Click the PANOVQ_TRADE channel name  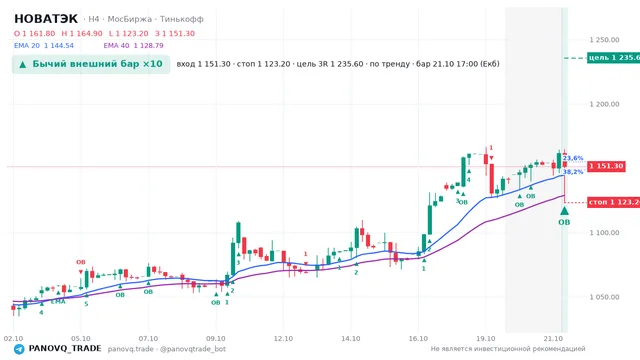tap(65, 349)
